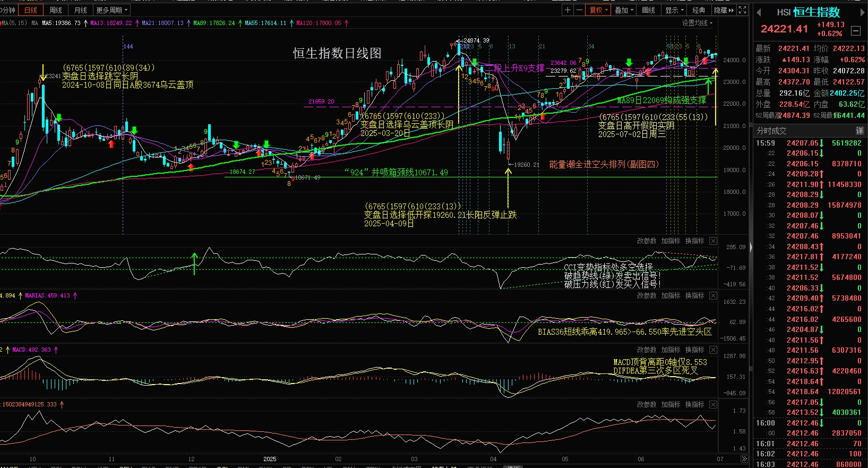The width and height of the screenshot is (868, 468).
Task: Go to the next stock with the right arrow
Action: click(863, 12)
